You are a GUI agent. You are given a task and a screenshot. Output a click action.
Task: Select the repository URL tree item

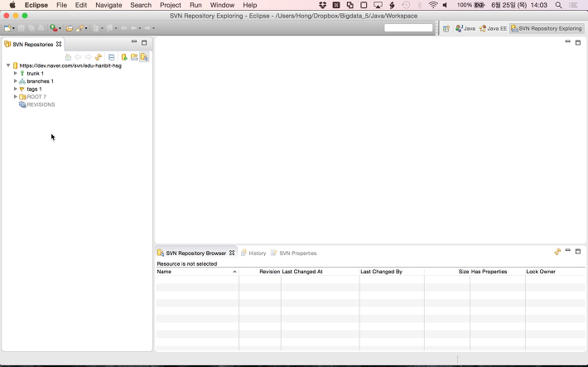pos(70,65)
